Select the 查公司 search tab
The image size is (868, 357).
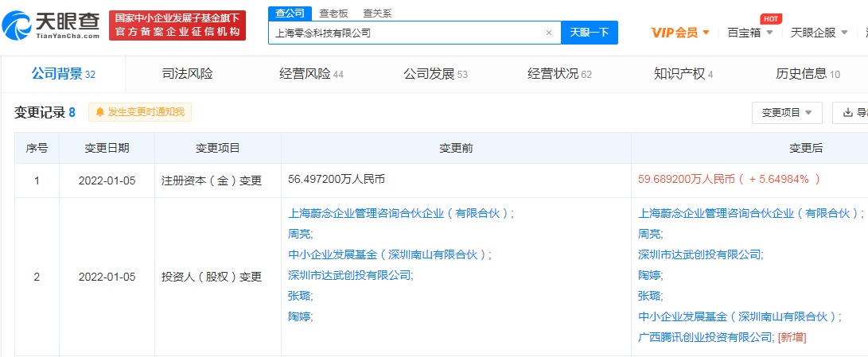tap(290, 12)
